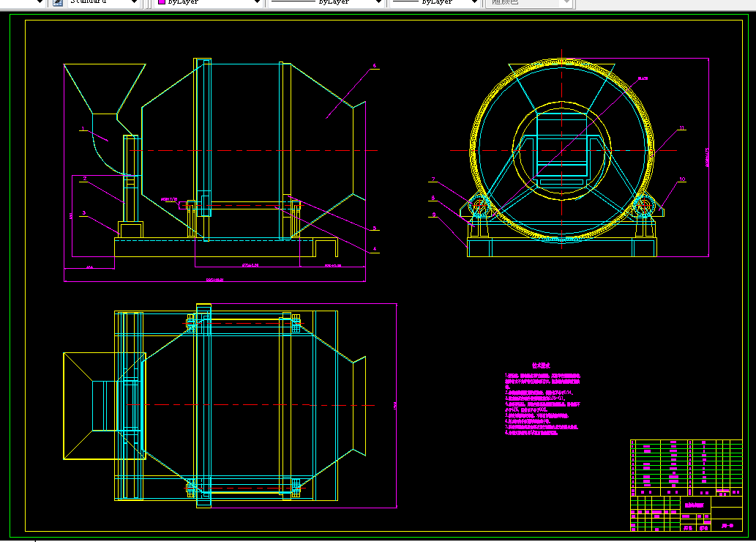
Task: Click the greyed 随颜色 plot style box
Action: (528, 2)
